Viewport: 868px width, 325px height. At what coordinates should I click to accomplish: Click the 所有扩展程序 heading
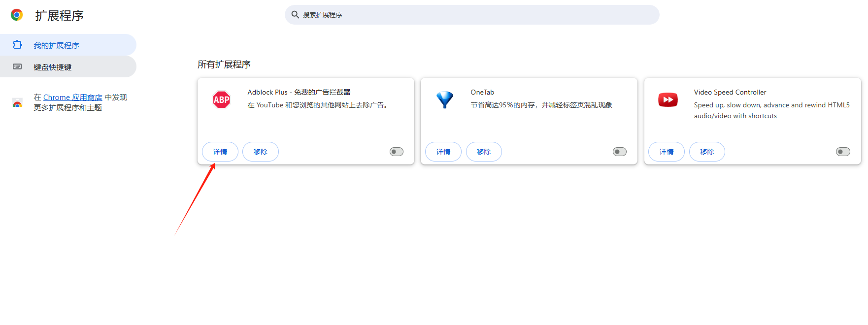click(x=224, y=65)
